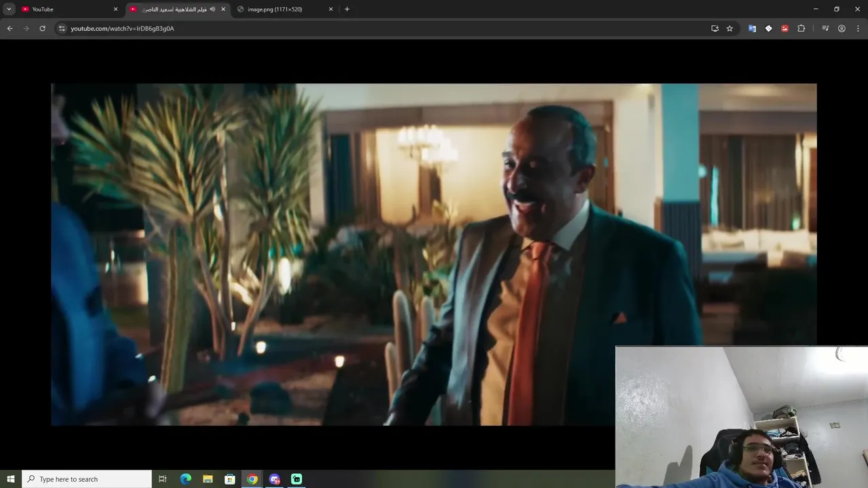Open the purple app with 9+ badge on taskbar
Viewport: 868px width, 488px height.
click(x=275, y=479)
